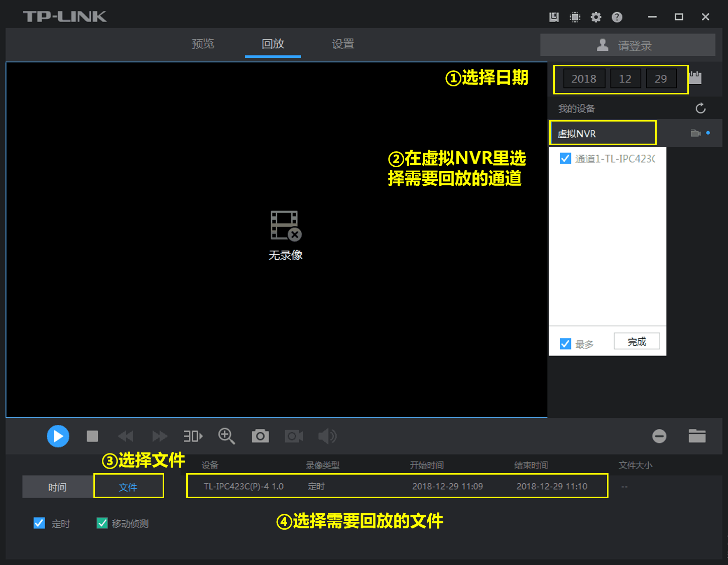Close the TP-LINK window
728x565 pixels.
coord(705,17)
